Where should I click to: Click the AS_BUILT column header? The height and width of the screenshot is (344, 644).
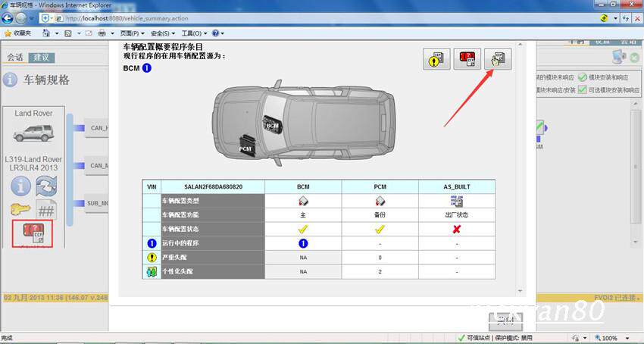click(x=457, y=186)
